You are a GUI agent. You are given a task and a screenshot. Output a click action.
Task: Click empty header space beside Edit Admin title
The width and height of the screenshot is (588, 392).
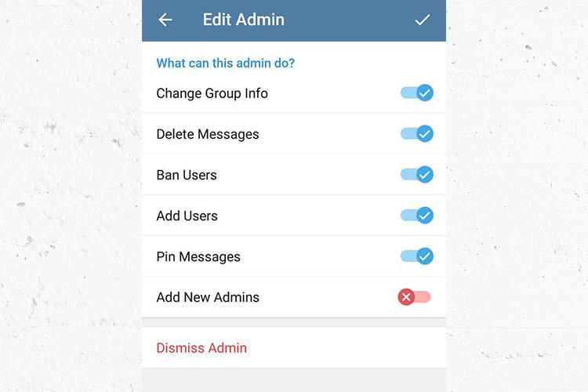(x=349, y=20)
